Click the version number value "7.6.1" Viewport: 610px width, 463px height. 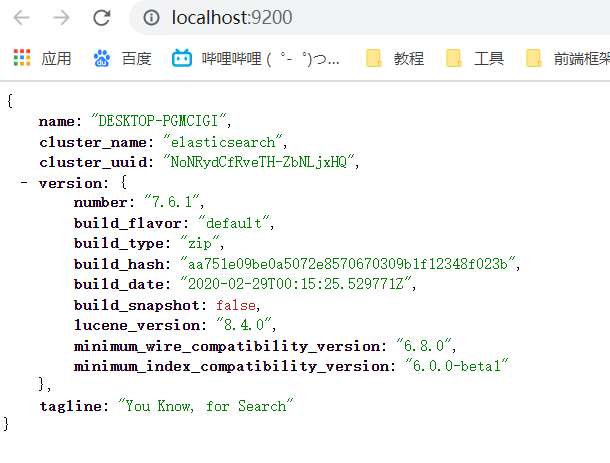172,202
